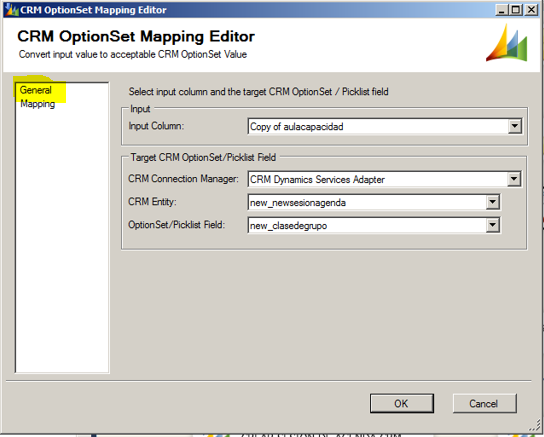Select the General page in the left list
This screenshot has width=544, height=437.
point(36,90)
